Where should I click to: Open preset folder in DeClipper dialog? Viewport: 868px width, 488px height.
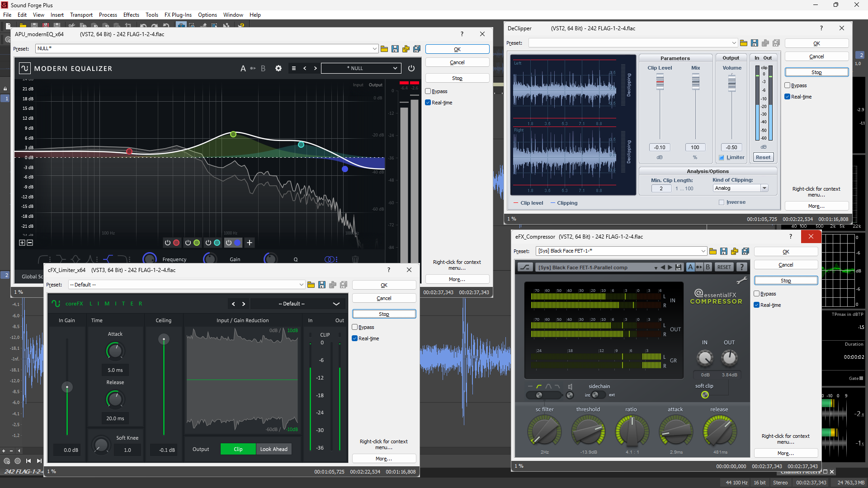(744, 43)
